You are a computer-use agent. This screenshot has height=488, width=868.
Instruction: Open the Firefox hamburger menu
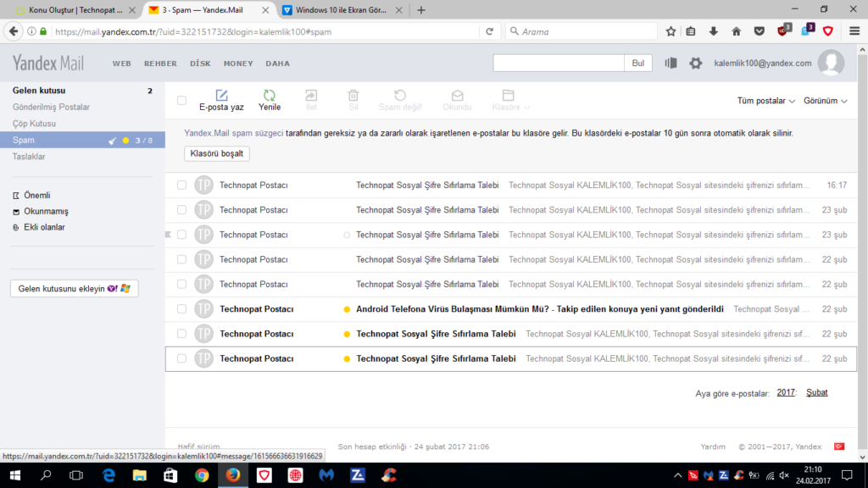point(854,31)
